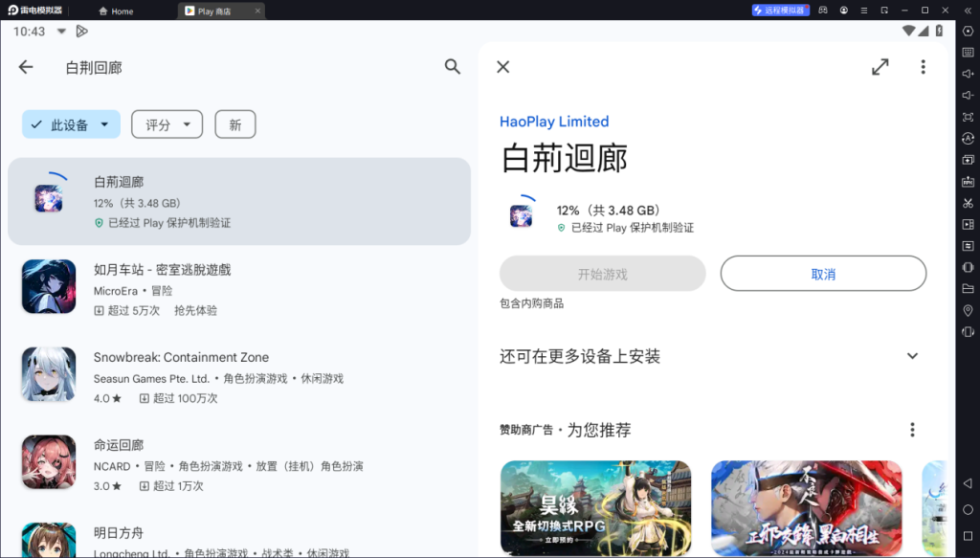Open the multi-instance plus window icon
Screen dimensions: 980x558
coord(968,160)
